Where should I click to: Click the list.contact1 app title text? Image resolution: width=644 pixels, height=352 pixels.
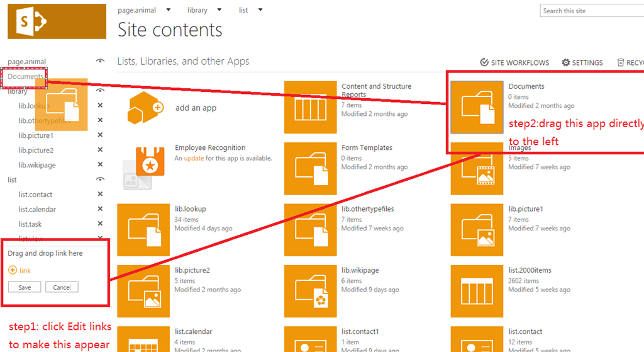pyautogui.click(x=360, y=331)
